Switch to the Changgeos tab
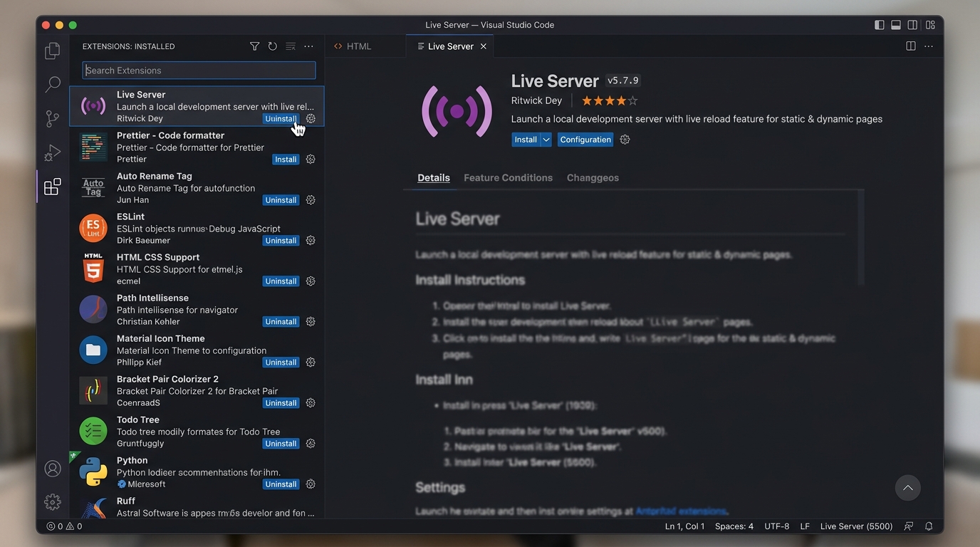 (x=593, y=178)
